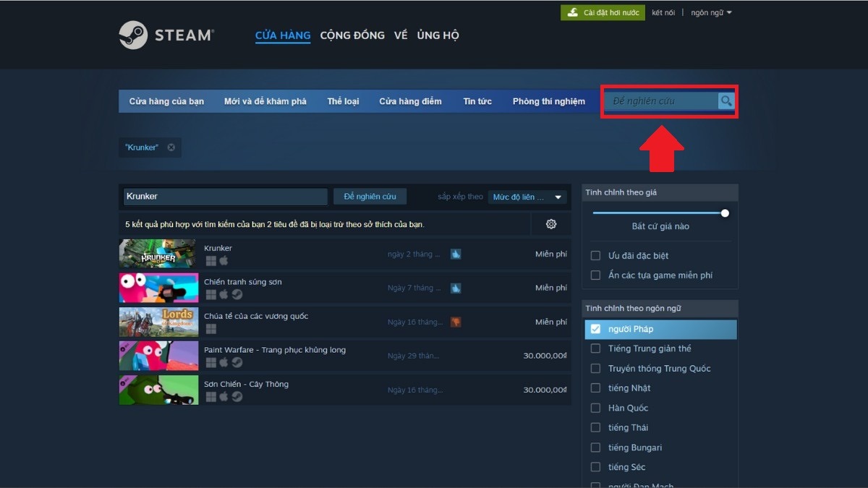Image resolution: width=868 pixels, height=488 pixels.
Task: Click the Apple icon under Paint Warfare - Trang phục khủng long
Action: tap(224, 362)
